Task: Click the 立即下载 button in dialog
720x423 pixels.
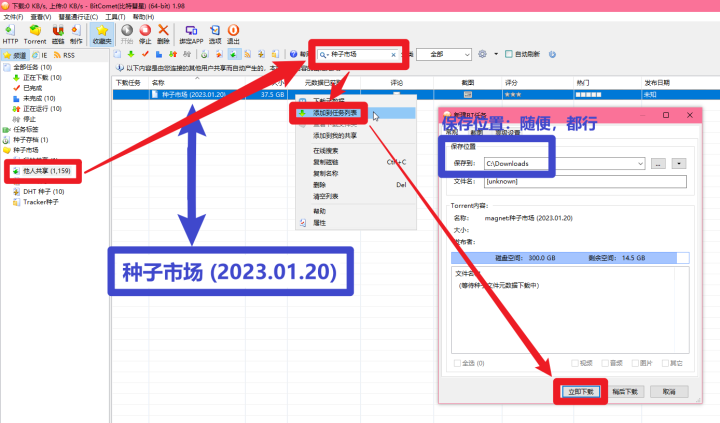Action: pos(581,392)
